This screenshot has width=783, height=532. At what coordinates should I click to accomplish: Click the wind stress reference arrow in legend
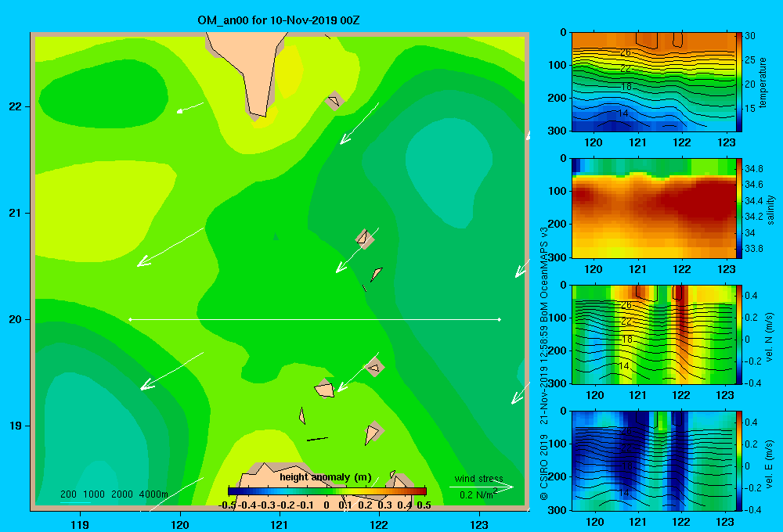tap(482, 487)
